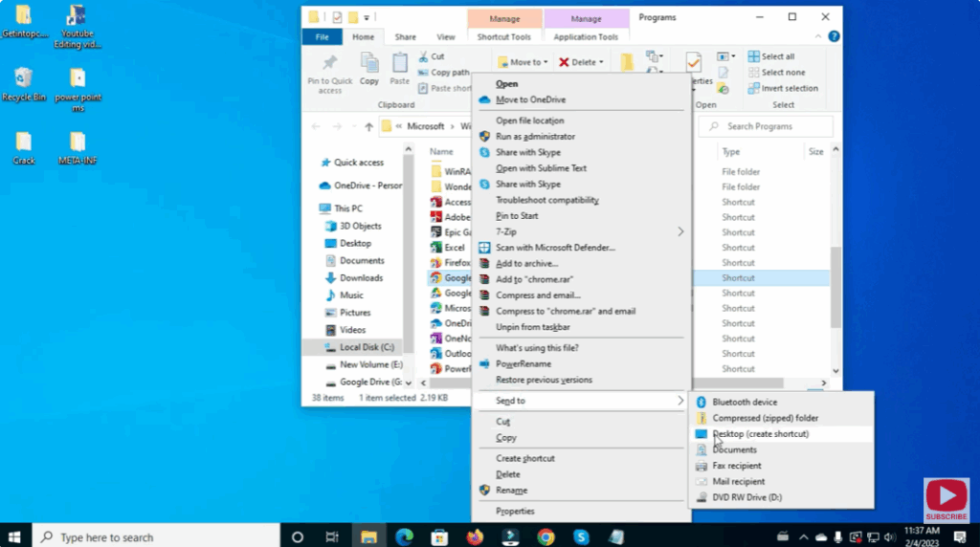The height and width of the screenshot is (547, 980).
Task: Select Local Disk (C:) in the sidebar
Action: click(360, 347)
